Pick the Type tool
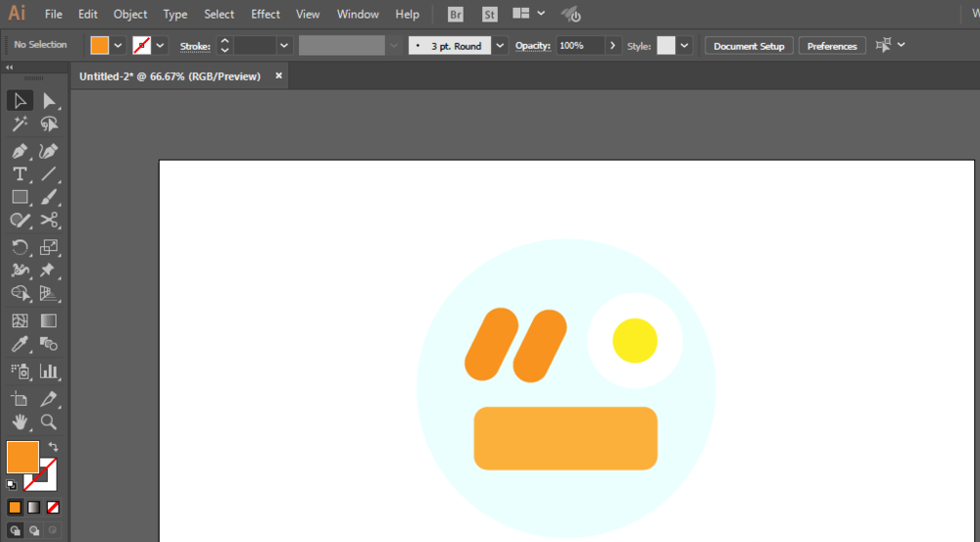This screenshot has width=980, height=542. tap(20, 173)
